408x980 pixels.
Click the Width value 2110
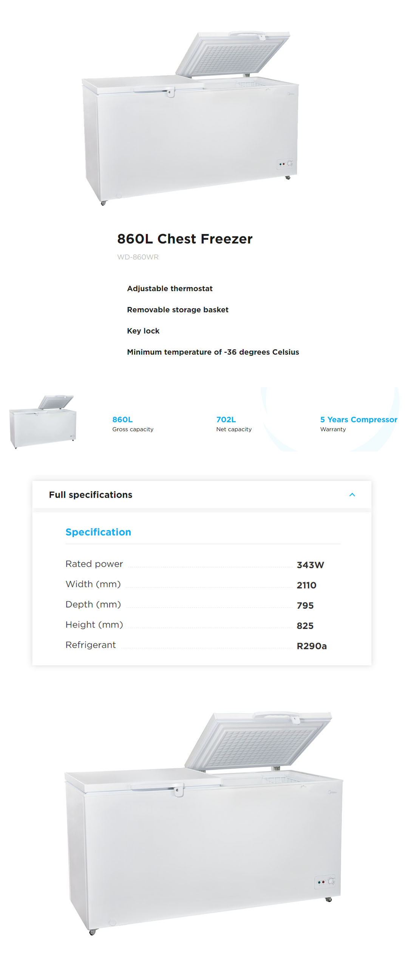tap(306, 585)
